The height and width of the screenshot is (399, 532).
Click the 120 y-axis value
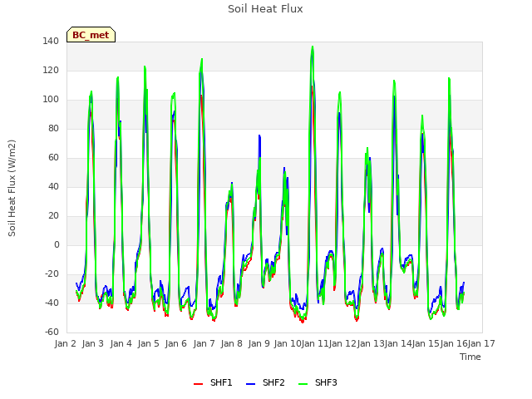pos(51,70)
